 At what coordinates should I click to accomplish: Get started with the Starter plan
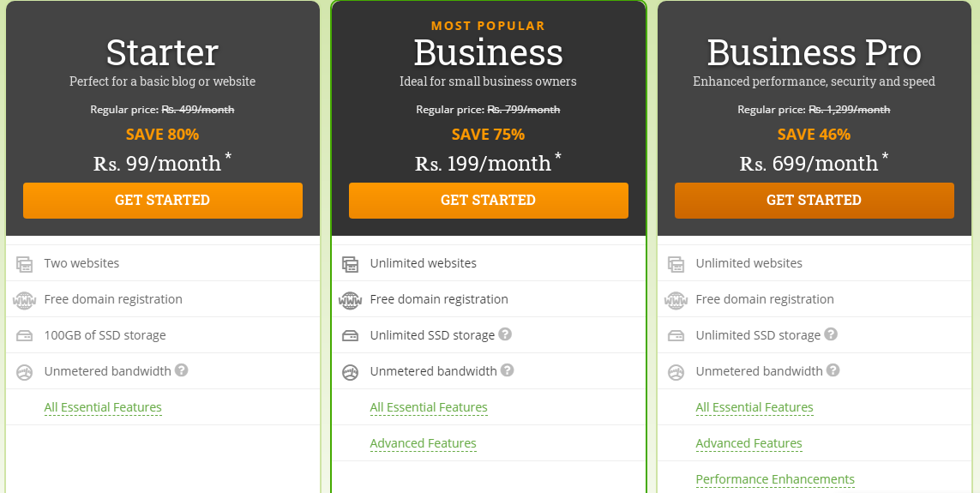click(x=163, y=201)
